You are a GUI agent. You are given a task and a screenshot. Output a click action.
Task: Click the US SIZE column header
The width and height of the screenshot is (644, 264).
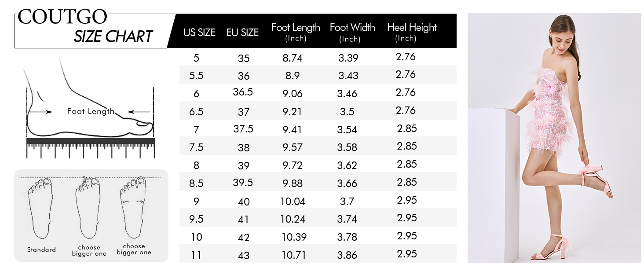pyautogui.click(x=199, y=33)
